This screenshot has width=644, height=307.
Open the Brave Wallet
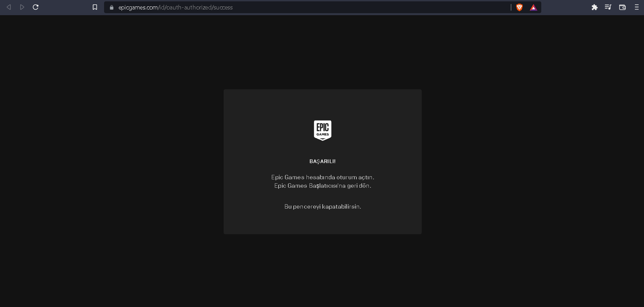coord(622,7)
